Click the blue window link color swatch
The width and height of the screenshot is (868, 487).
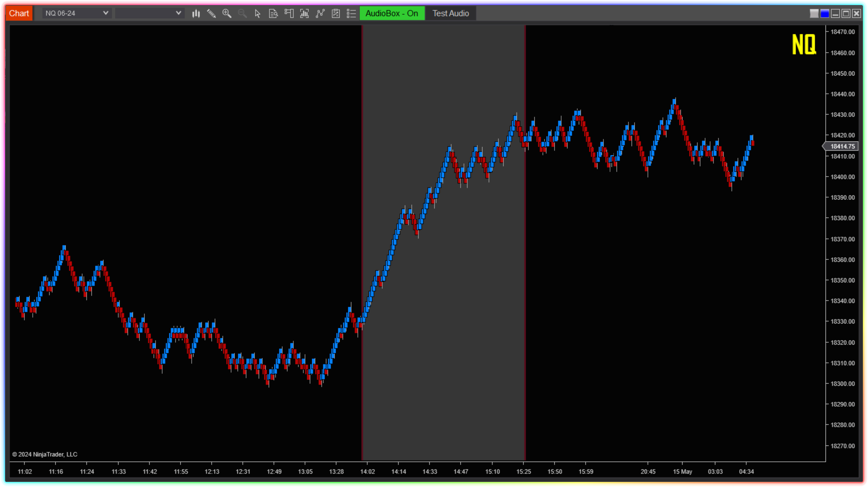pyautogui.click(x=825, y=13)
